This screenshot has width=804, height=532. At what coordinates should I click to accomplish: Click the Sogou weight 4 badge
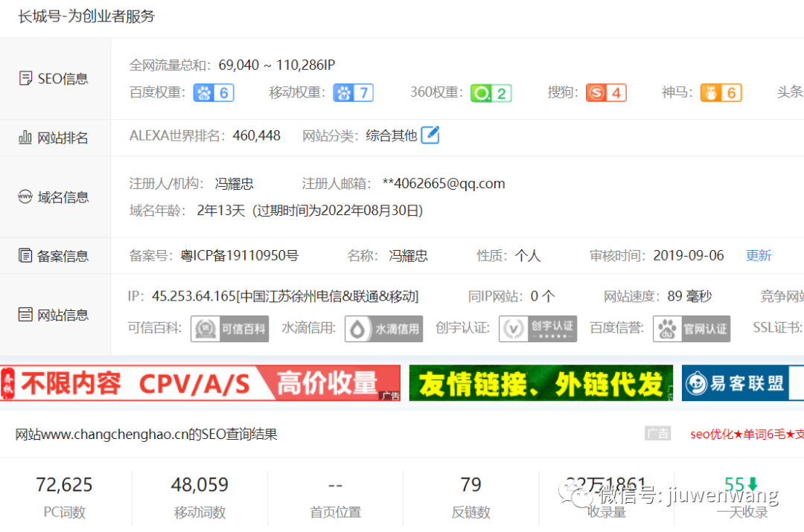pyautogui.click(x=606, y=93)
